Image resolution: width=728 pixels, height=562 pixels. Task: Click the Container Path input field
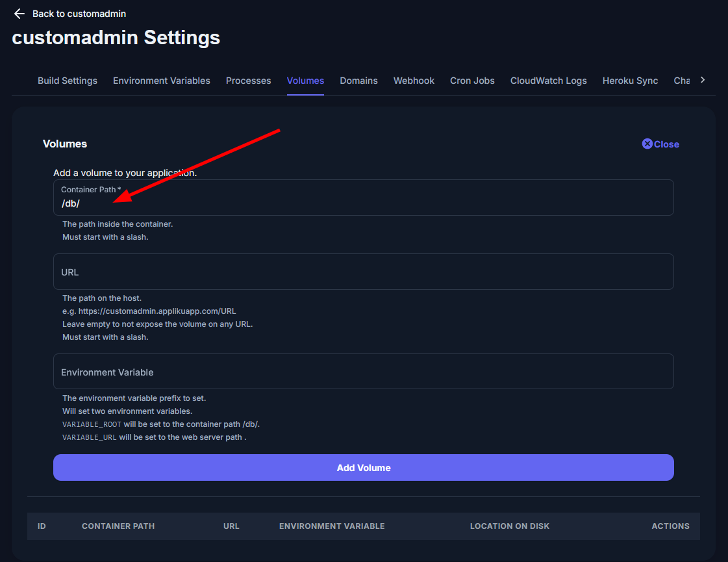[x=363, y=203]
